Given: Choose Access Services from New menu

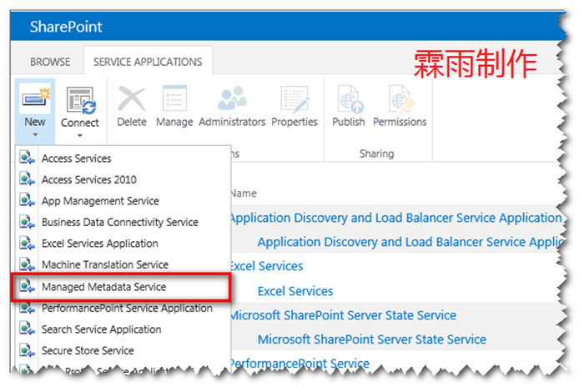Looking at the screenshot, I should (123, 158).
